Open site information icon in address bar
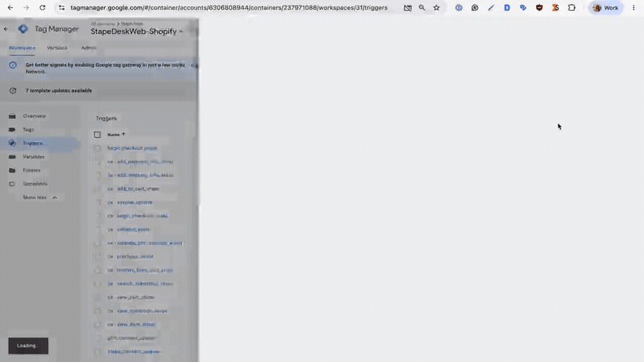This screenshot has width=644, height=362. (62, 8)
